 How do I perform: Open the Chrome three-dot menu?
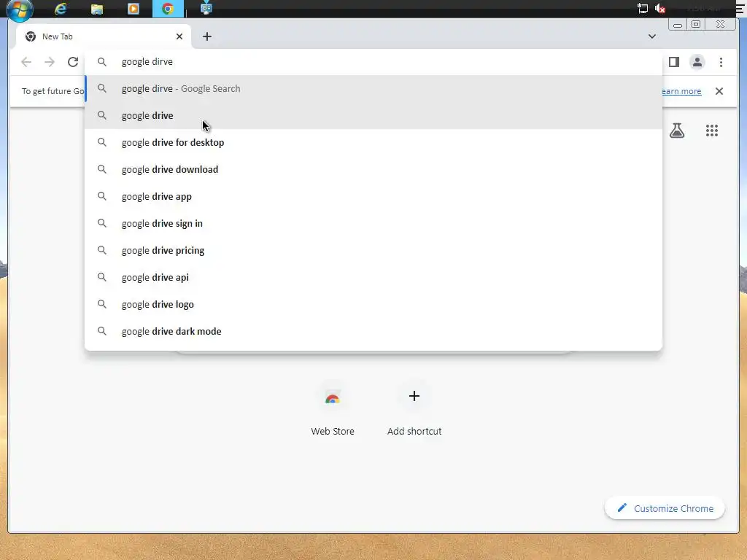coord(721,62)
